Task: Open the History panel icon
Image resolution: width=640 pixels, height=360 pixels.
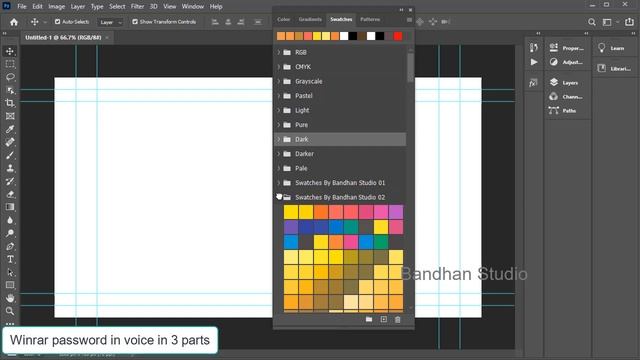Action: [x=533, y=48]
